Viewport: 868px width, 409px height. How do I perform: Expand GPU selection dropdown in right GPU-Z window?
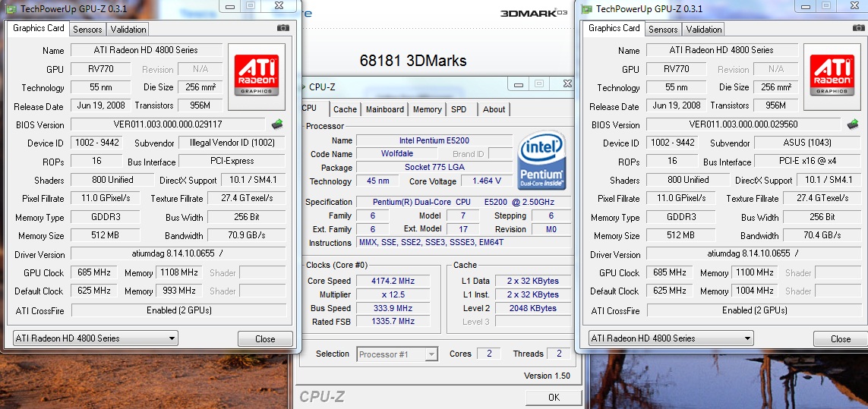[671, 338]
